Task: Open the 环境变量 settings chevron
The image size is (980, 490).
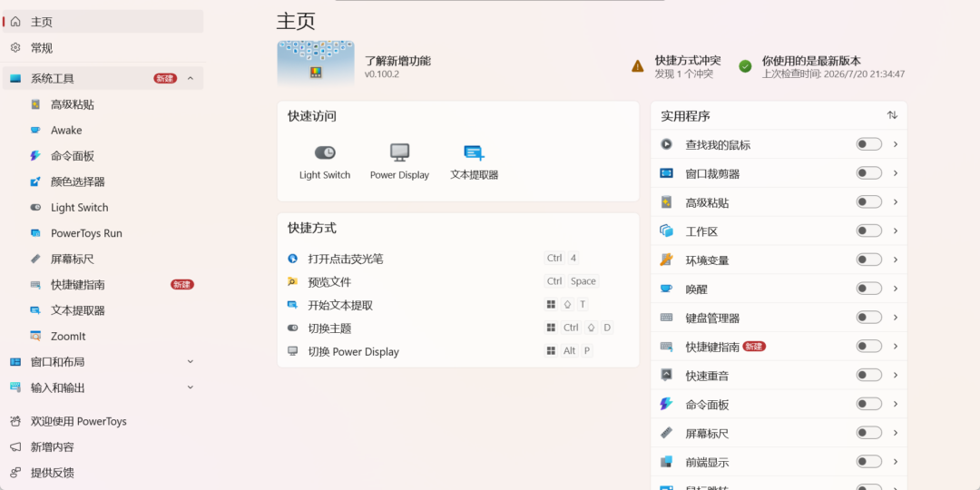Action: pos(895,260)
